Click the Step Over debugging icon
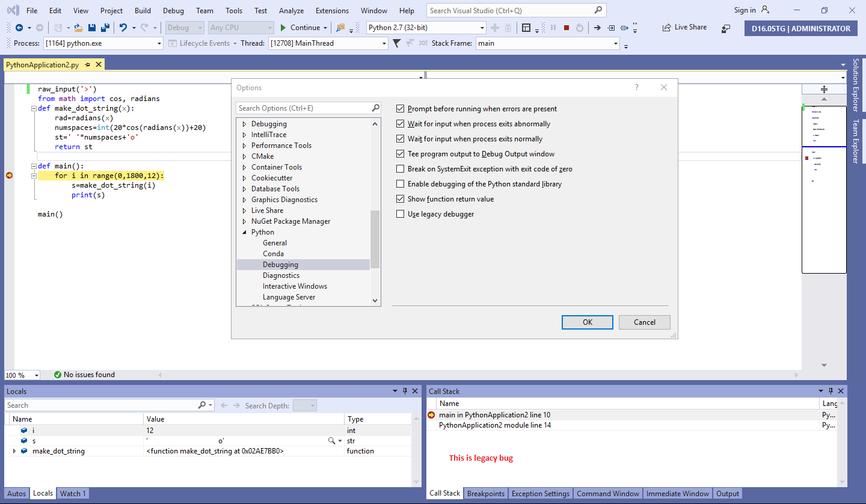Image resolution: width=866 pixels, height=504 pixels. point(624,27)
